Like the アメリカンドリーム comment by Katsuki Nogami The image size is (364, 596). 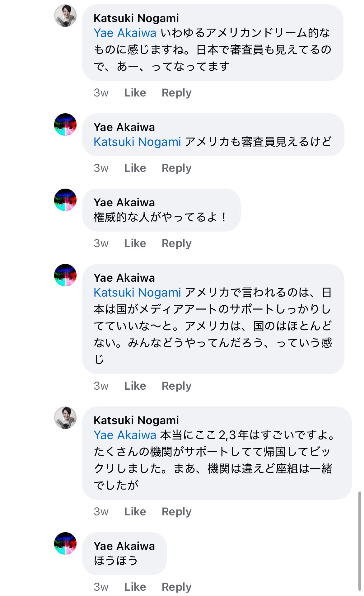tap(135, 93)
